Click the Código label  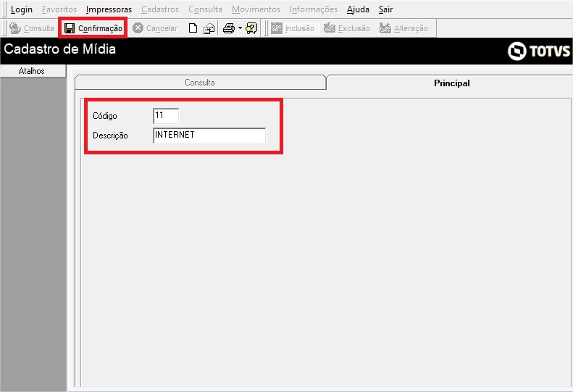click(105, 116)
